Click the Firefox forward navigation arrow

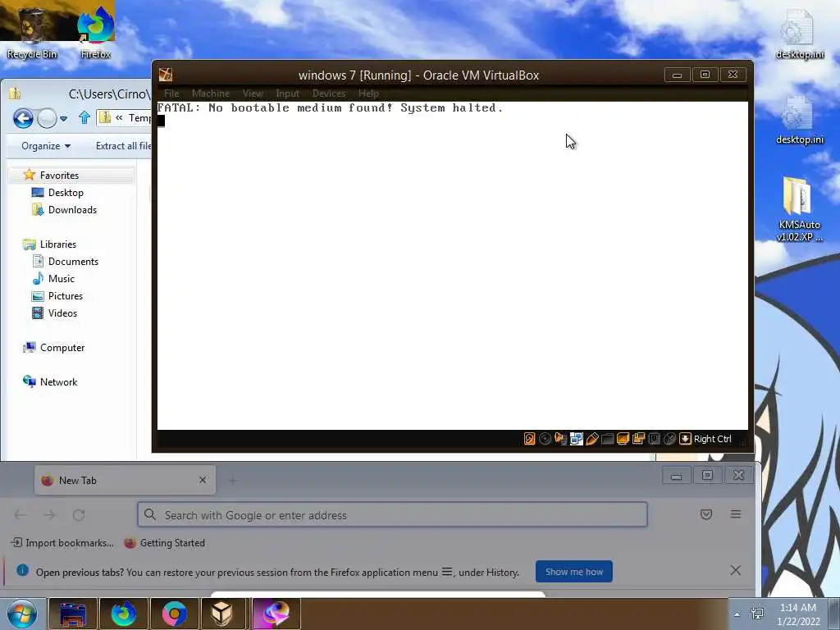49,515
